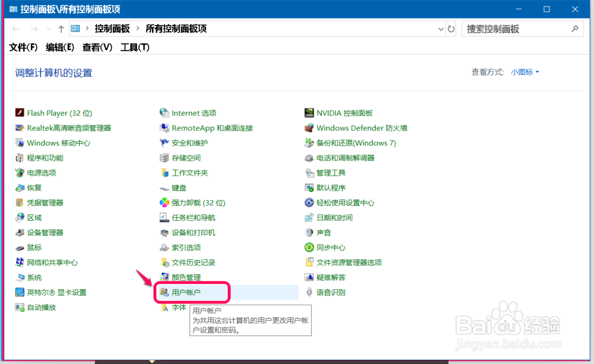Open the 英特尔® 显卡设置 icon
The width and height of the screenshot is (594, 364).
pyautogui.click(x=20, y=292)
